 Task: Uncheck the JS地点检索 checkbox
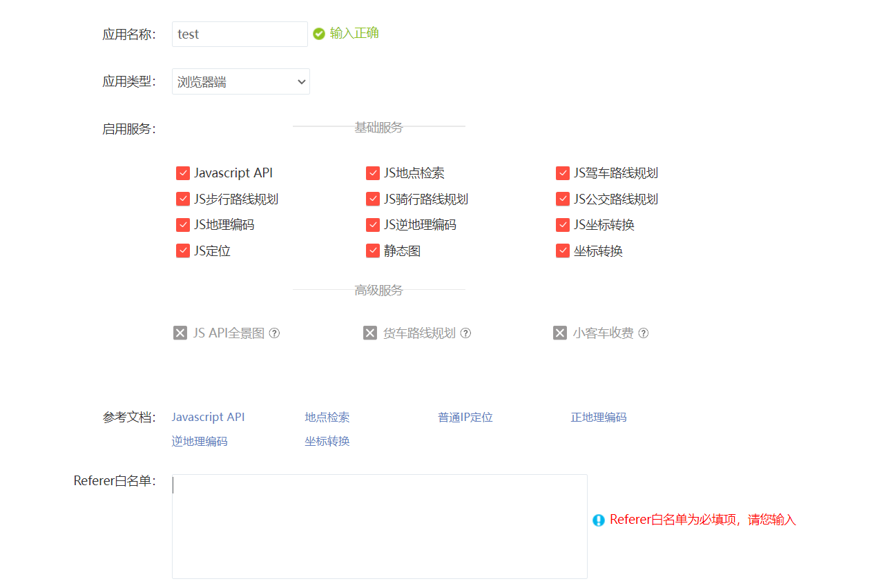tap(373, 173)
